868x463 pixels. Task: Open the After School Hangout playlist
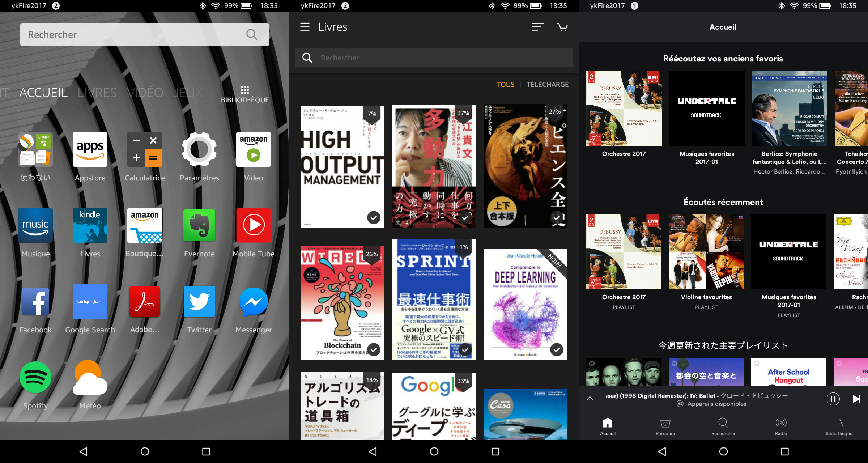pyautogui.click(x=789, y=371)
